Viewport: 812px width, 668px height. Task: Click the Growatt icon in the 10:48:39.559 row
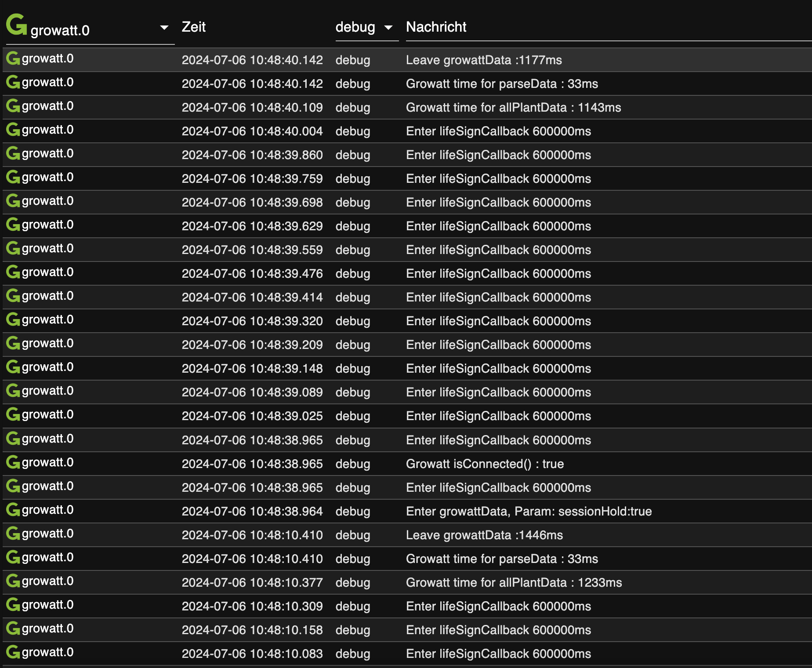tap(13, 248)
